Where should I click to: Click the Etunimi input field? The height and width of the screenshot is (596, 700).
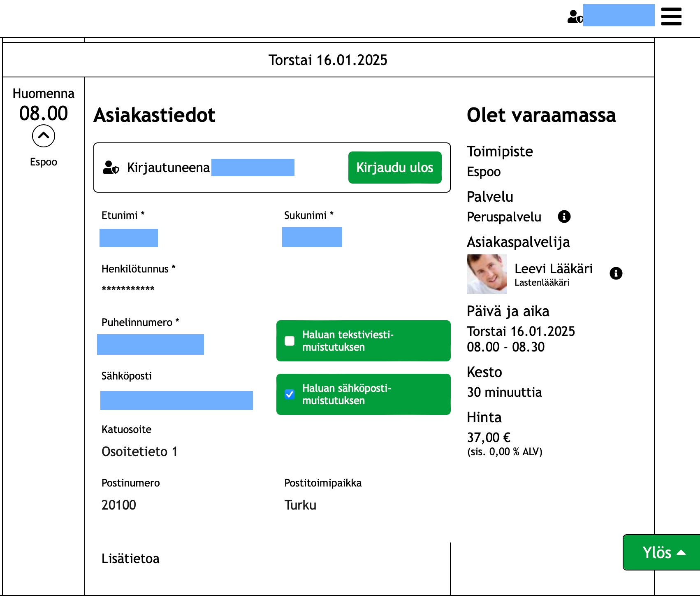[129, 238]
